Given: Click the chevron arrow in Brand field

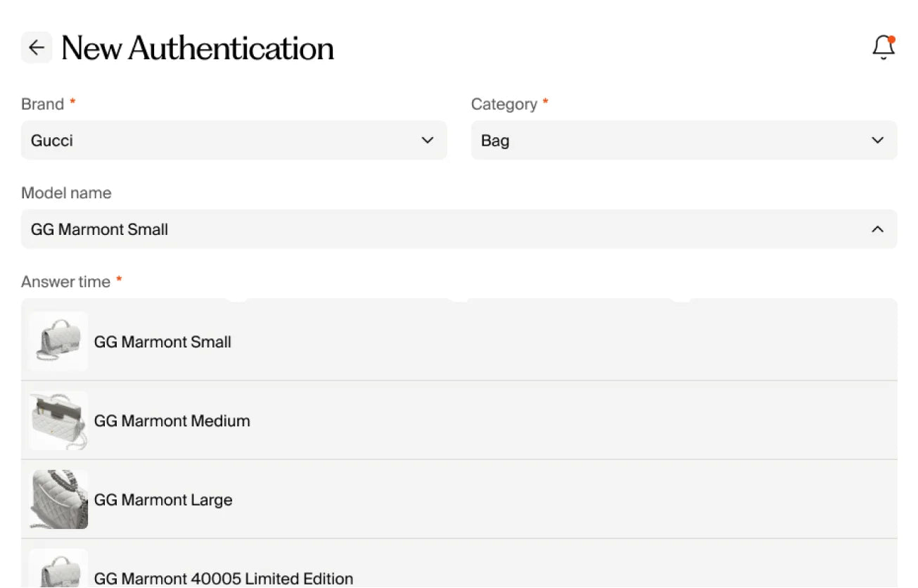Looking at the screenshot, I should coord(427,140).
